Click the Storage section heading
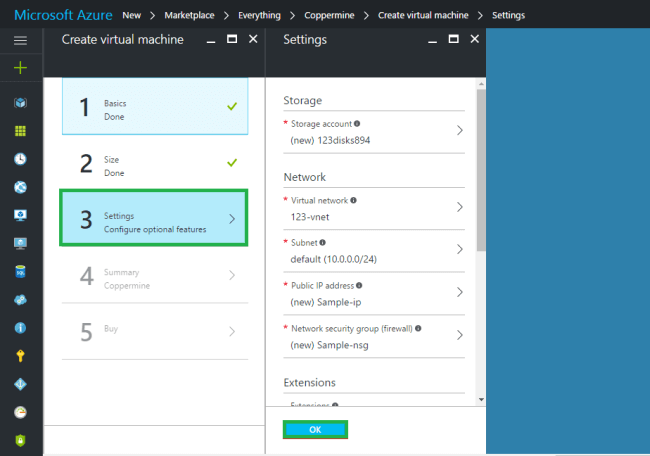The image size is (650, 456). click(303, 100)
